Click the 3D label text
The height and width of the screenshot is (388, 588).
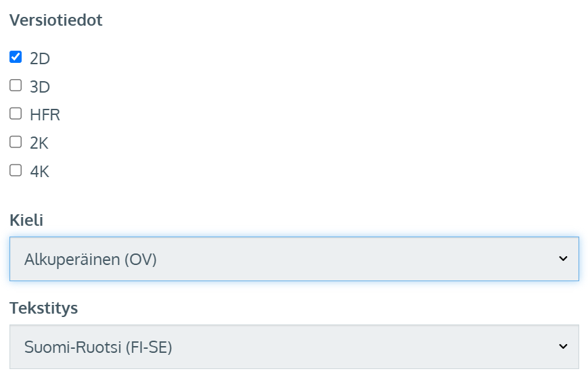click(40, 87)
